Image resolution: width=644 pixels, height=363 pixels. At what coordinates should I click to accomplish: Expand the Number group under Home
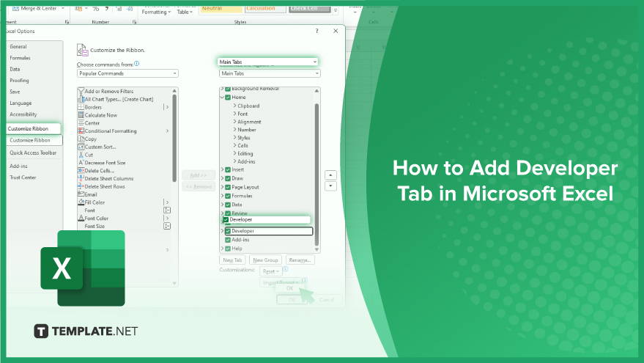coord(235,130)
